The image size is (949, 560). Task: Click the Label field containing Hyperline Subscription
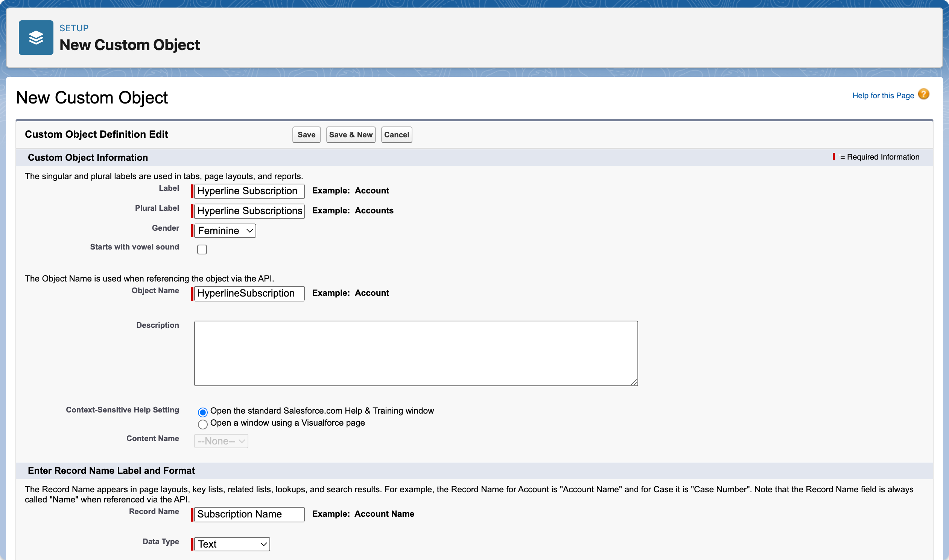click(249, 191)
